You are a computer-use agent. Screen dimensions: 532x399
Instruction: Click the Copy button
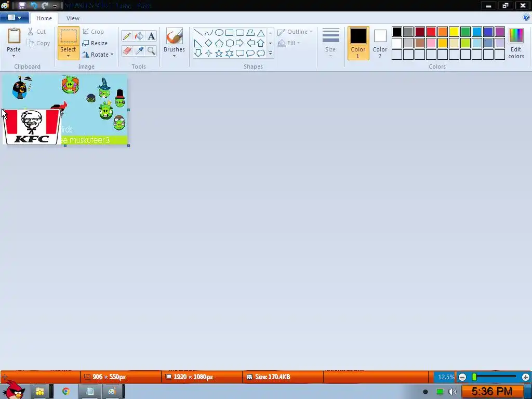[38, 43]
